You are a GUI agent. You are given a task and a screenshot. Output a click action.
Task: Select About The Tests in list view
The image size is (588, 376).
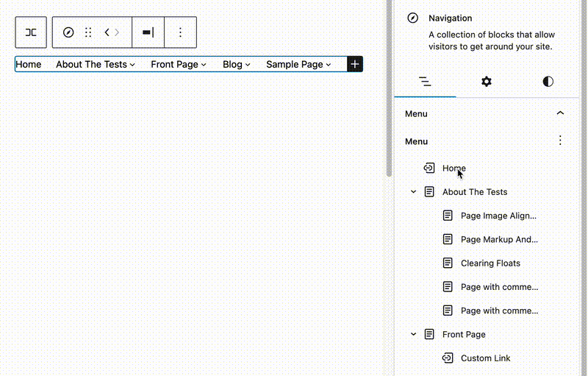[475, 192]
